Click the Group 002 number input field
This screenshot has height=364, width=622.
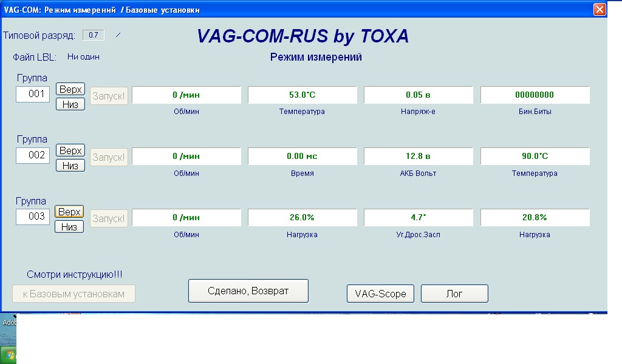click(x=33, y=155)
